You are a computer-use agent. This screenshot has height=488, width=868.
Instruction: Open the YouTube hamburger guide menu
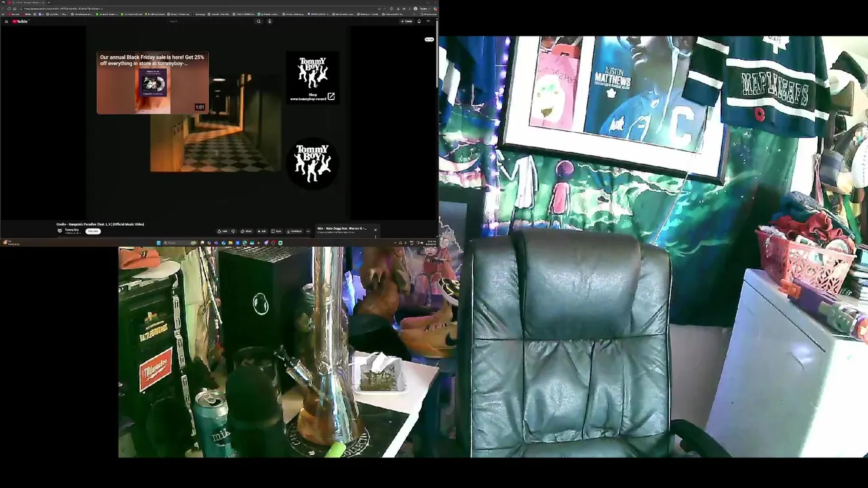point(6,21)
